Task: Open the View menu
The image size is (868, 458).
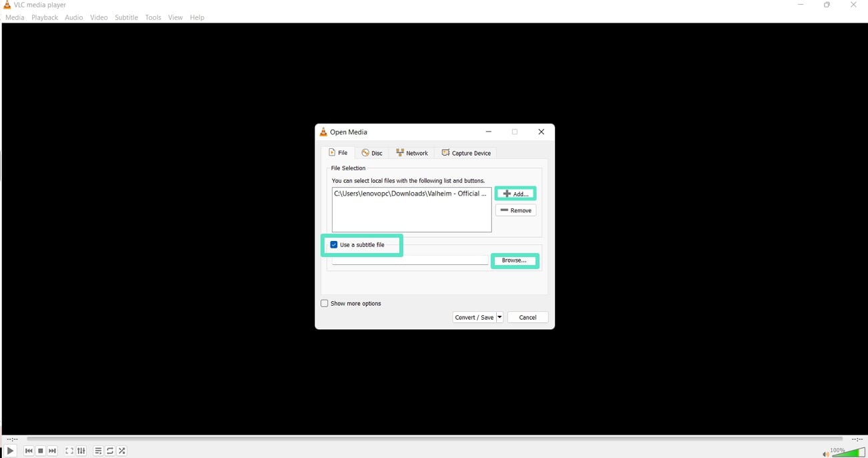Action: coord(176,17)
